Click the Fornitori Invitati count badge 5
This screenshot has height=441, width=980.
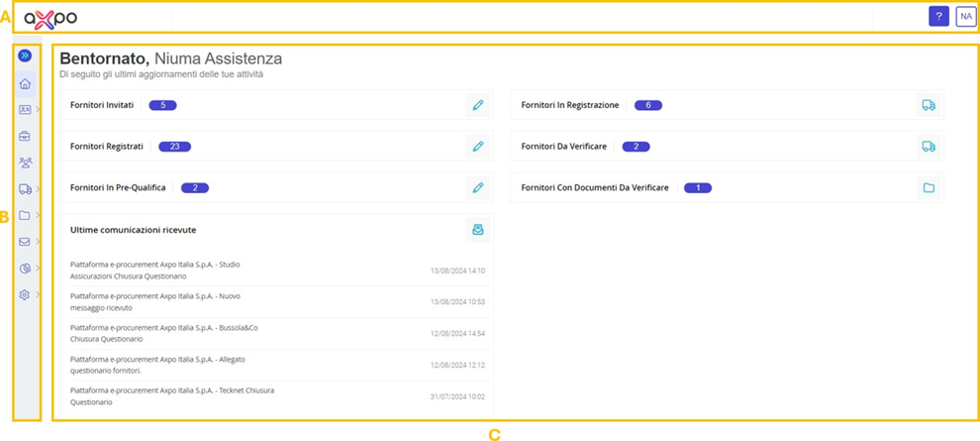163,105
